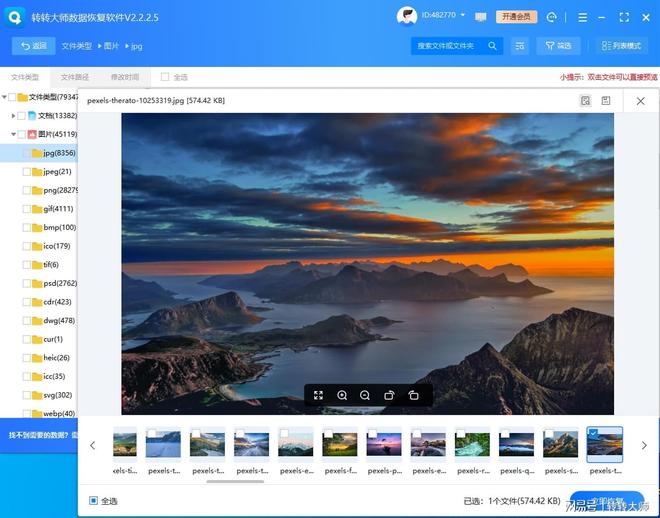The width and height of the screenshot is (660, 518).
Task: Open the customer service headset icon
Action: [551, 17]
